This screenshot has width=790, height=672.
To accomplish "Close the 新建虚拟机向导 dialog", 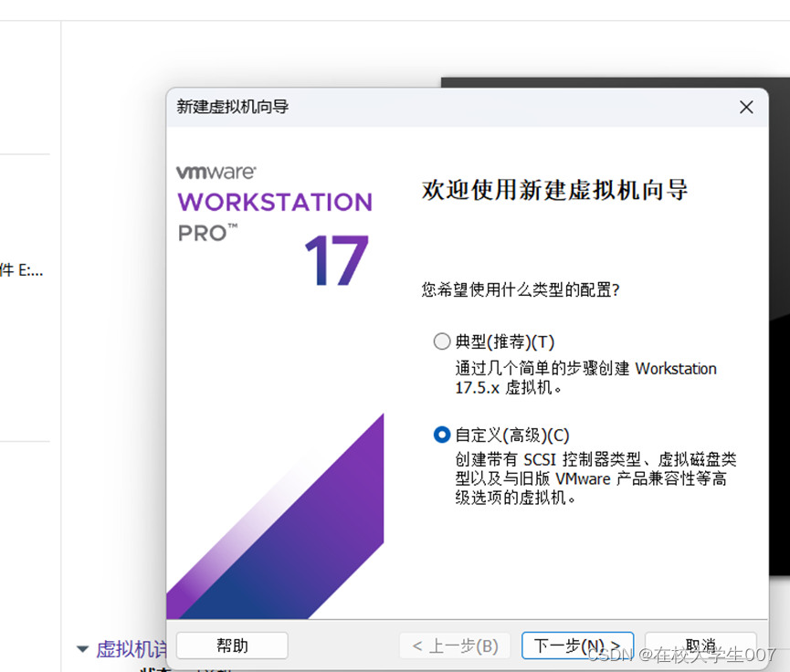I will click(746, 107).
